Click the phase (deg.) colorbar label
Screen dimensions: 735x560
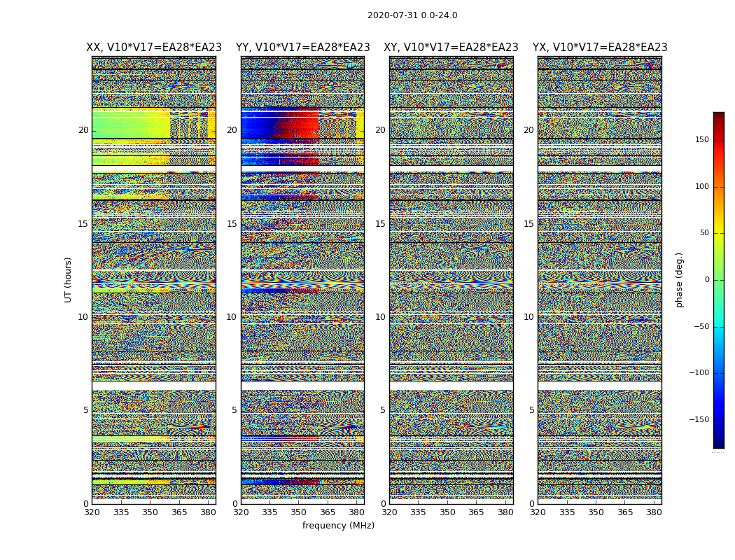[x=679, y=279]
